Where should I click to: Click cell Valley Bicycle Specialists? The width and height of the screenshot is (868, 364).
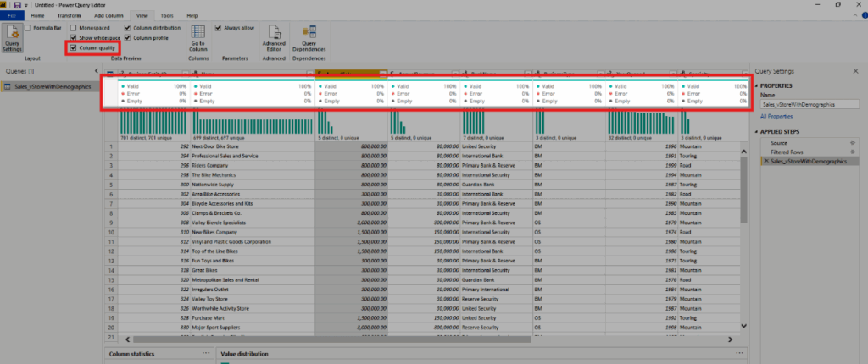click(253, 223)
